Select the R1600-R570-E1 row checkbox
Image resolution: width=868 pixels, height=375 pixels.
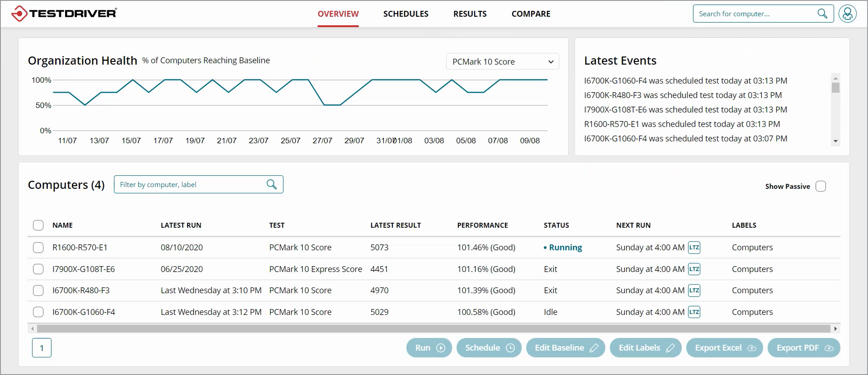(38, 247)
